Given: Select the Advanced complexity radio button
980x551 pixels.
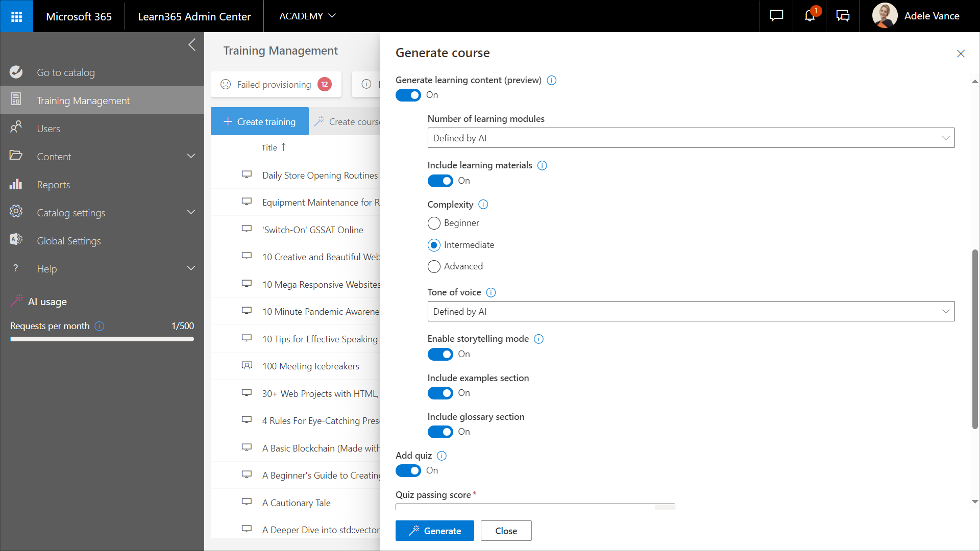Looking at the screenshot, I should [434, 266].
